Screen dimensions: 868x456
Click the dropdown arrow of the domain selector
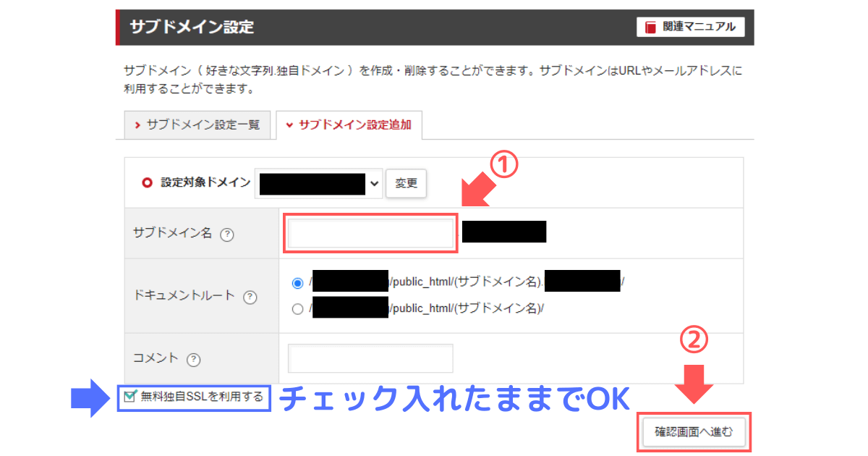coord(375,183)
